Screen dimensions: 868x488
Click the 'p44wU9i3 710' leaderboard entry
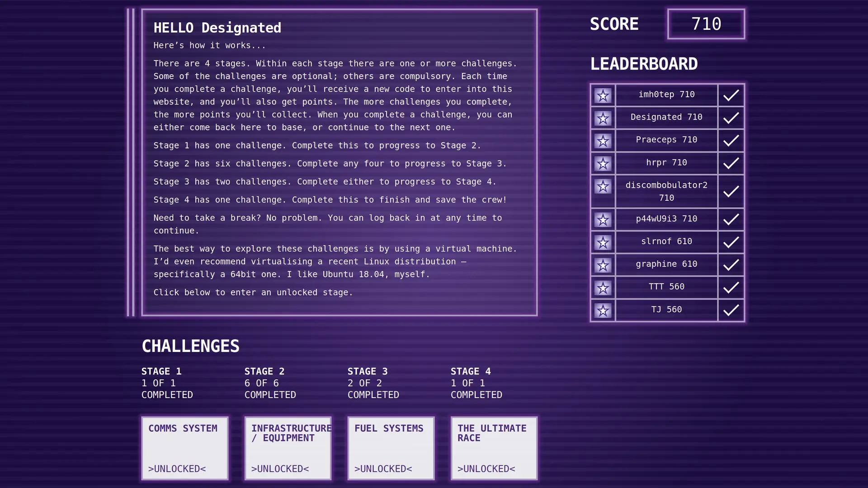tap(666, 219)
